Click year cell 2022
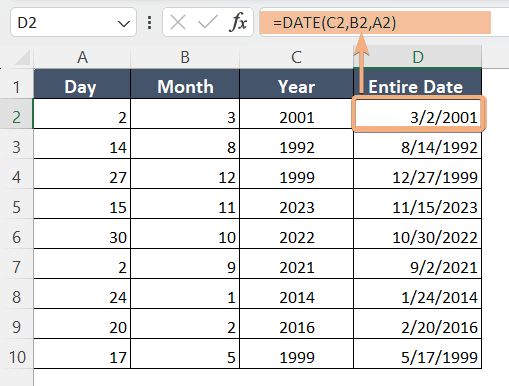 click(x=296, y=234)
